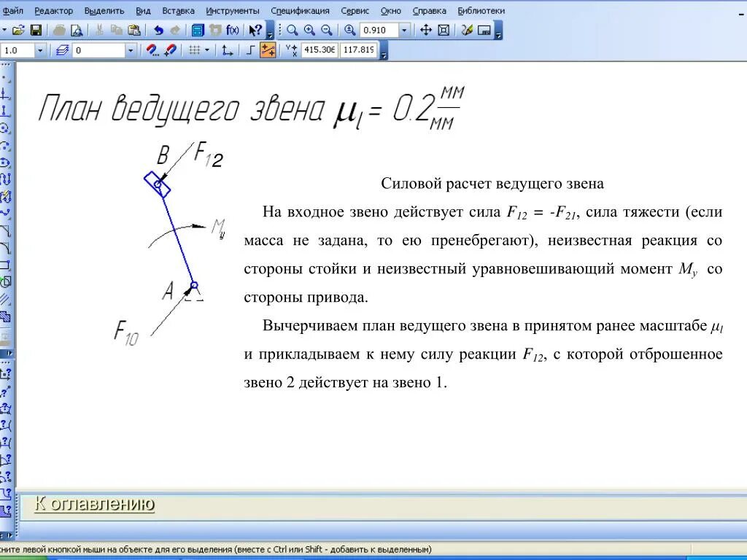Click the Print icon
Image resolution: width=747 pixels, height=560 pixels.
click(60, 31)
